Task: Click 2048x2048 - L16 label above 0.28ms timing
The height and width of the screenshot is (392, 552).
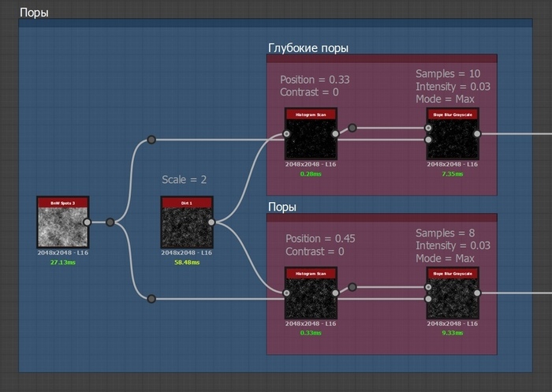Action: (311, 165)
